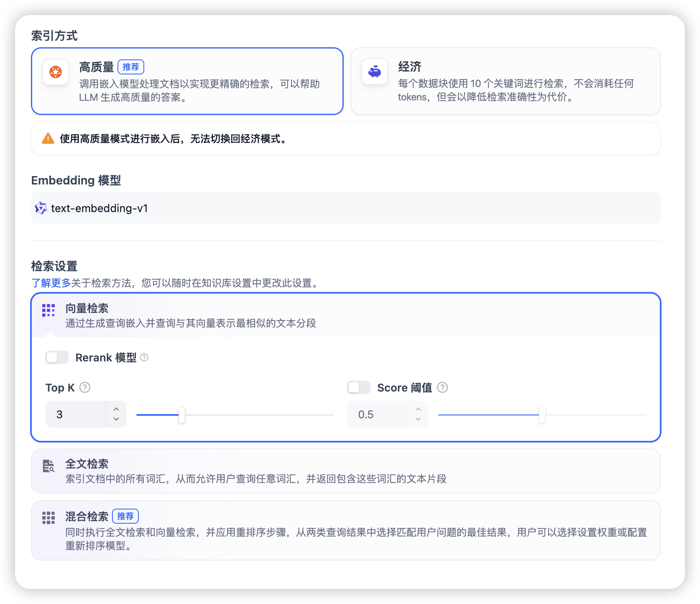Select the 全文检索 retrieval option

[x=346, y=471]
